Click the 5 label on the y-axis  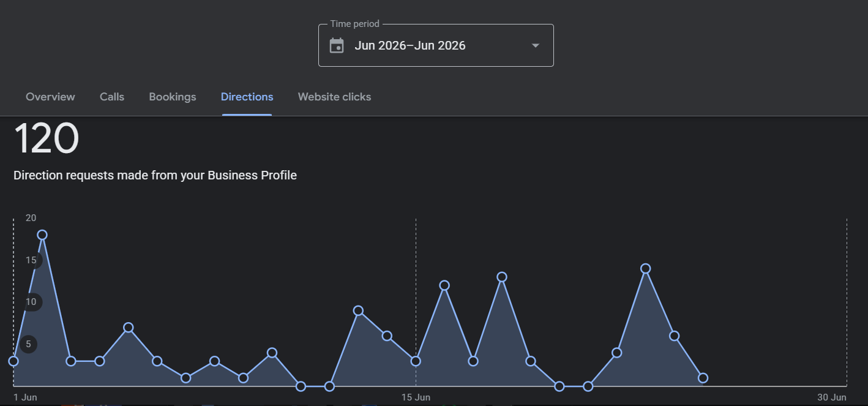(28, 344)
